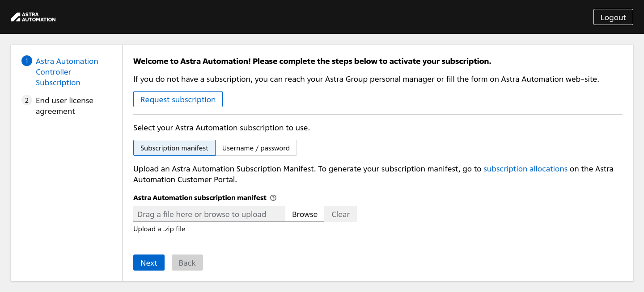Click the step 2 number circle
Image resolution: width=644 pixels, height=292 pixels.
(x=27, y=100)
